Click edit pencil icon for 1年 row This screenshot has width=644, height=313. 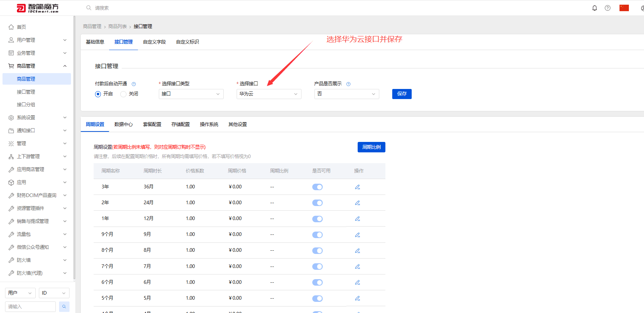click(357, 219)
